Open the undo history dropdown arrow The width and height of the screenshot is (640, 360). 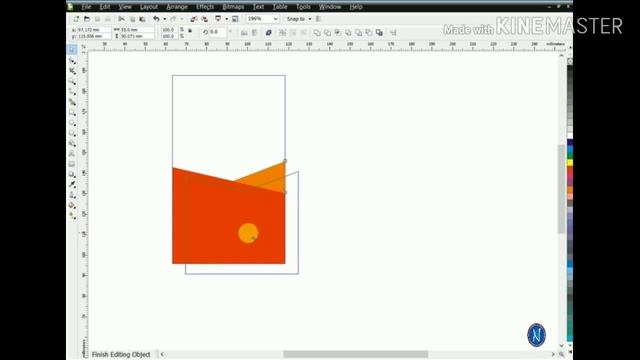point(164,19)
